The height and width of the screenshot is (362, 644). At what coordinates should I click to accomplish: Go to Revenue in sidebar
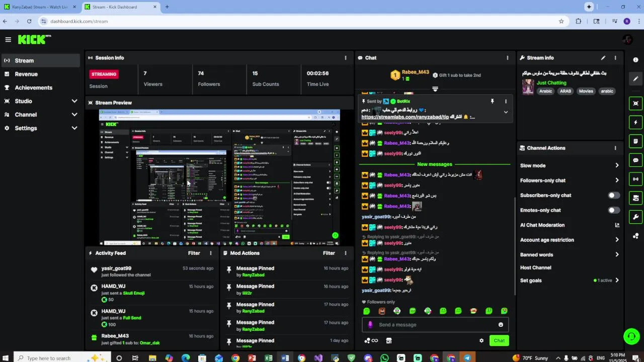40,74
